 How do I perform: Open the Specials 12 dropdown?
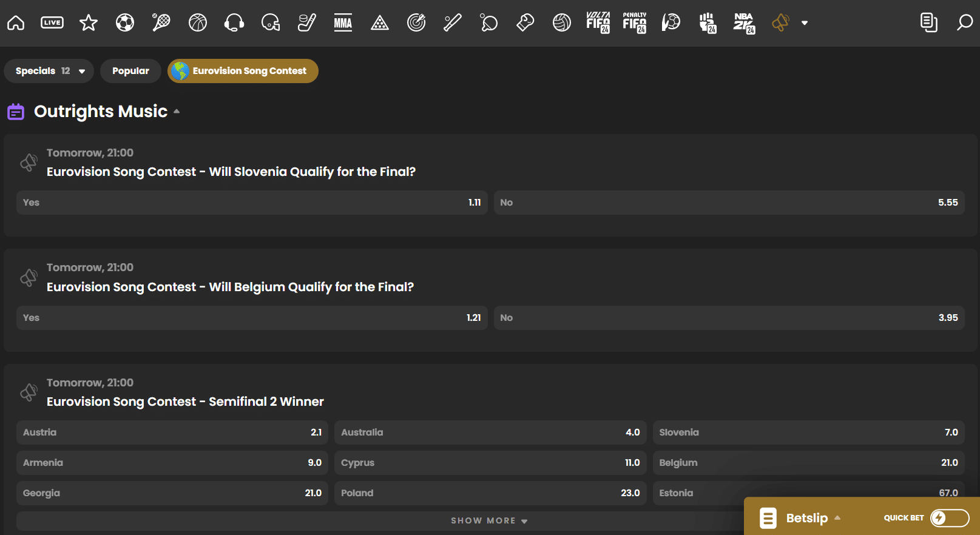(49, 71)
